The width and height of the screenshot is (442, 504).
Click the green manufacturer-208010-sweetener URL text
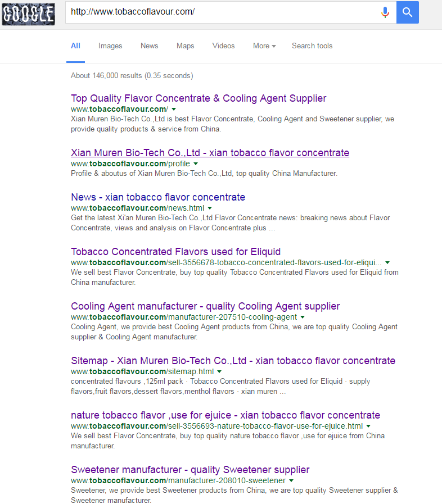[x=178, y=480]
